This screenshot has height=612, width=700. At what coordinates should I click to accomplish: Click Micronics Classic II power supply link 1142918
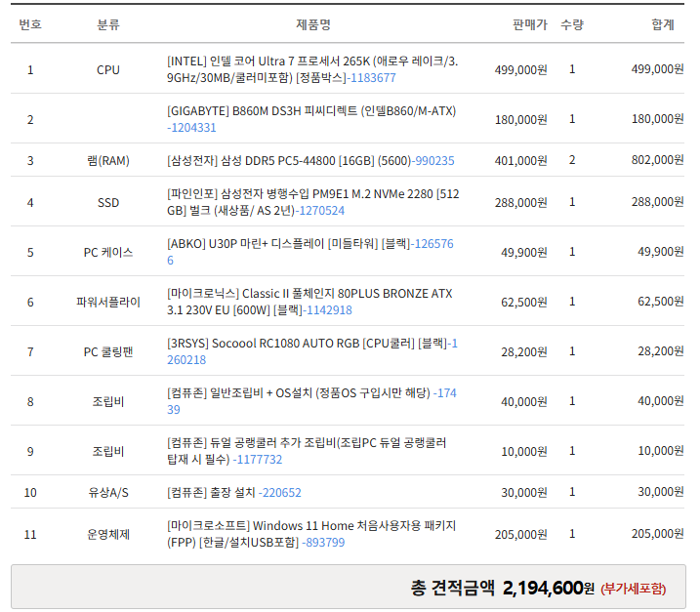(x=328, y=310)
